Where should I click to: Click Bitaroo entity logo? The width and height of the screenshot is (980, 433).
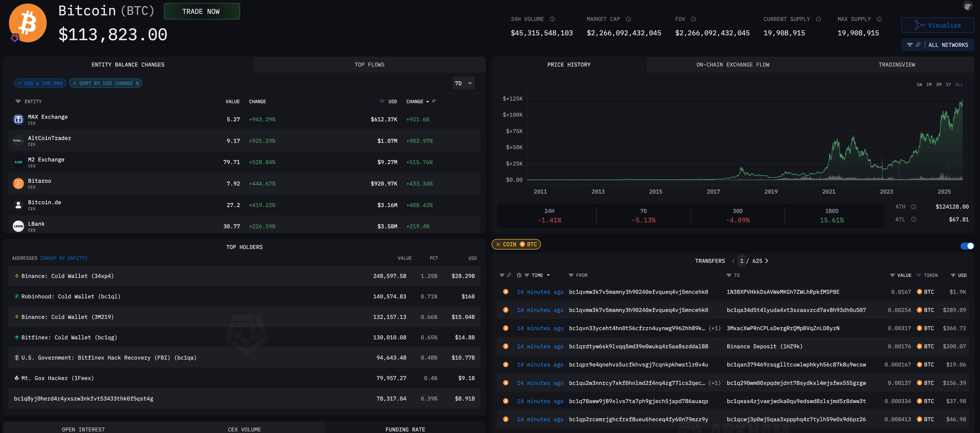click(x=18, y=183)
